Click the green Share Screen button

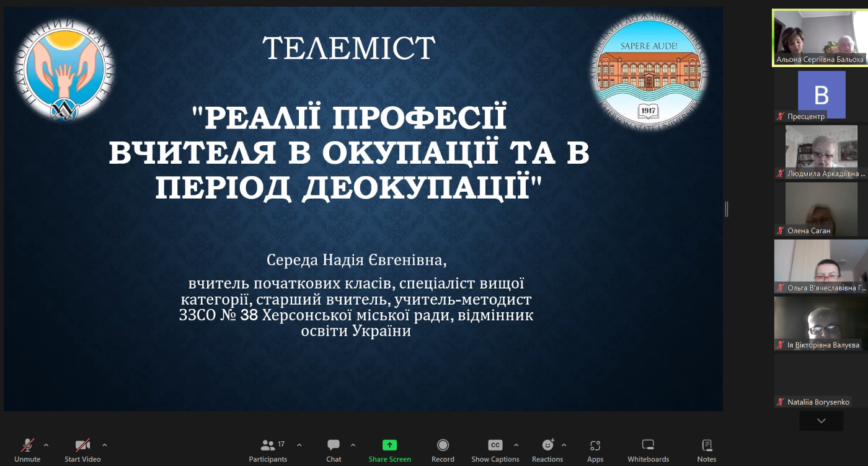tap(389, 450)
